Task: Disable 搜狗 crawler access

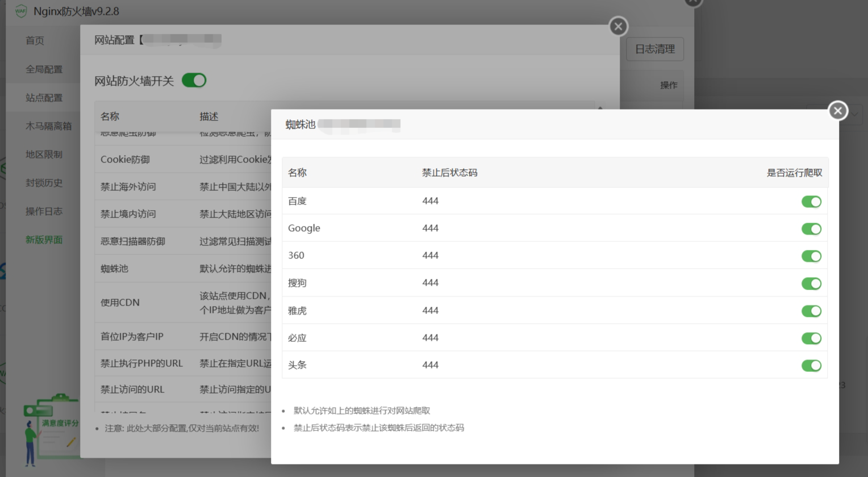Action: pyautogui.click(x=812, y=283)
